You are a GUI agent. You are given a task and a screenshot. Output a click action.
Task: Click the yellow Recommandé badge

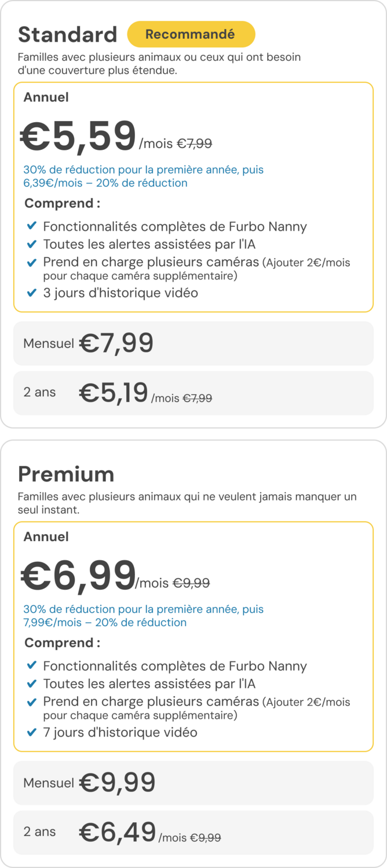(191, 34)
